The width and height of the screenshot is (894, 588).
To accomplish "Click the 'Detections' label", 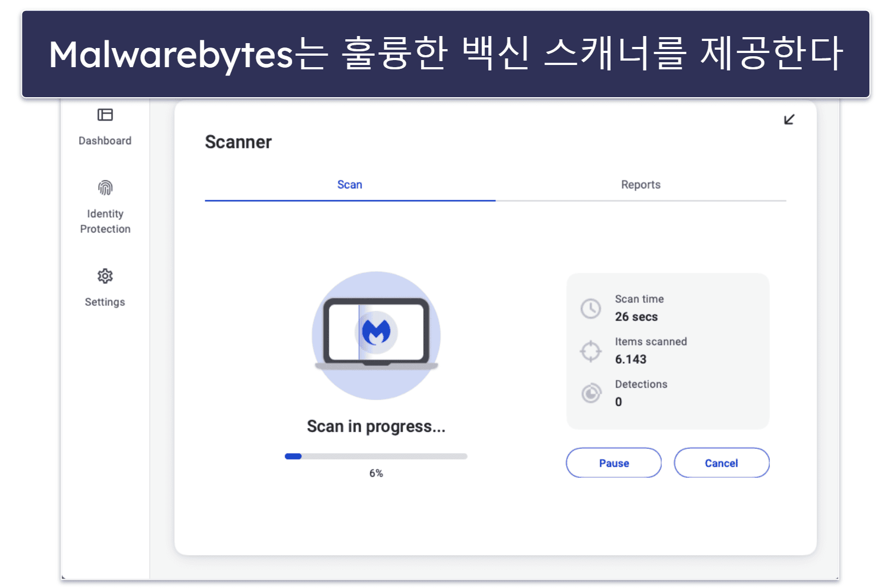I will click(641, 384).
